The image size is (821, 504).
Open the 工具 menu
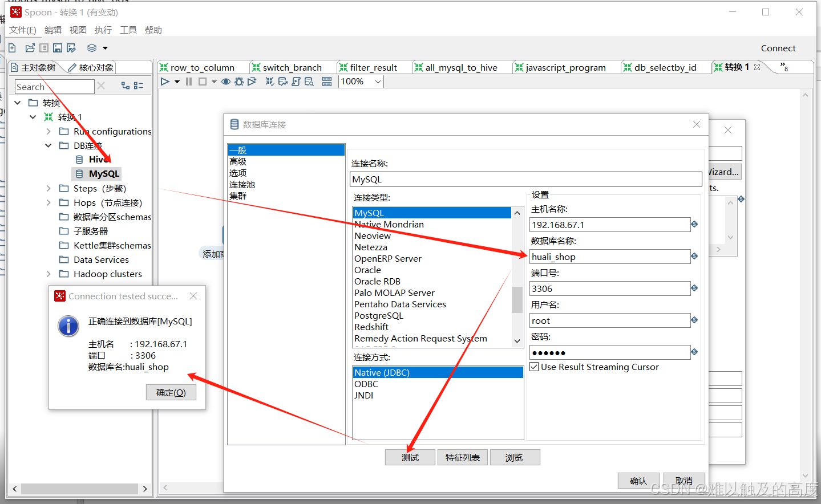tap(128, 30)
